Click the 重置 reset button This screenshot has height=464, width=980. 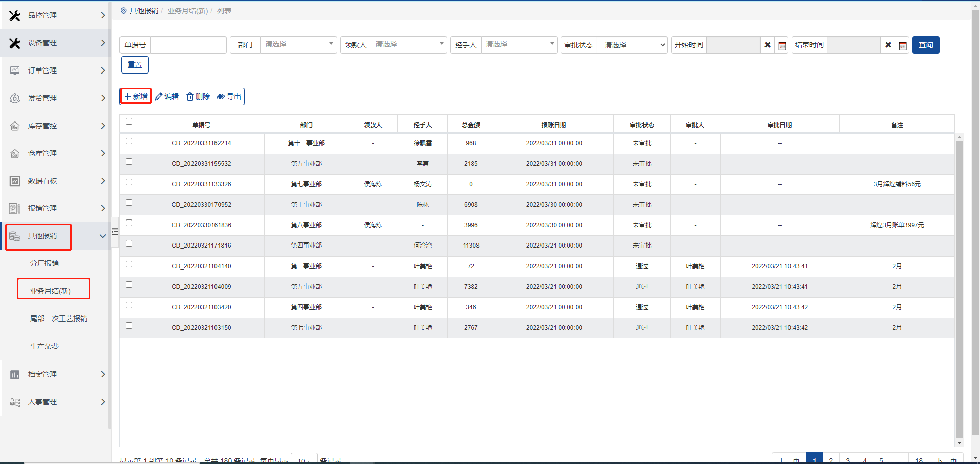135,65
